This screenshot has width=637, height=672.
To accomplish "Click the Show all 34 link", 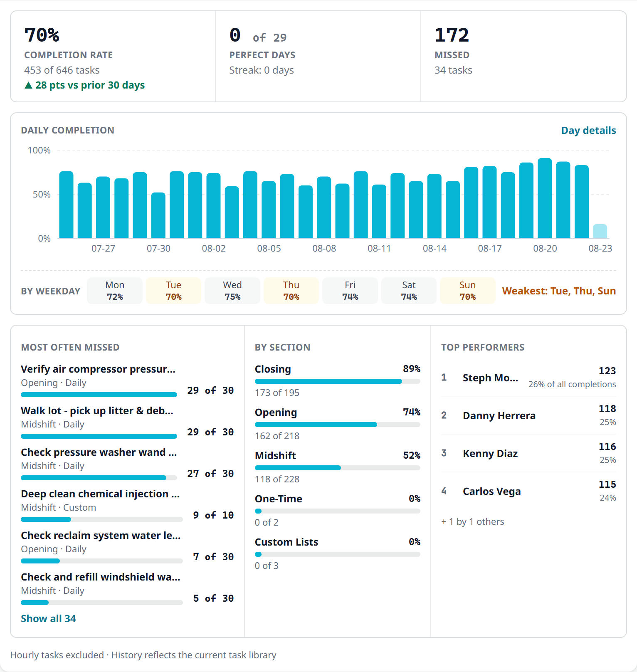I will (48, 619).
